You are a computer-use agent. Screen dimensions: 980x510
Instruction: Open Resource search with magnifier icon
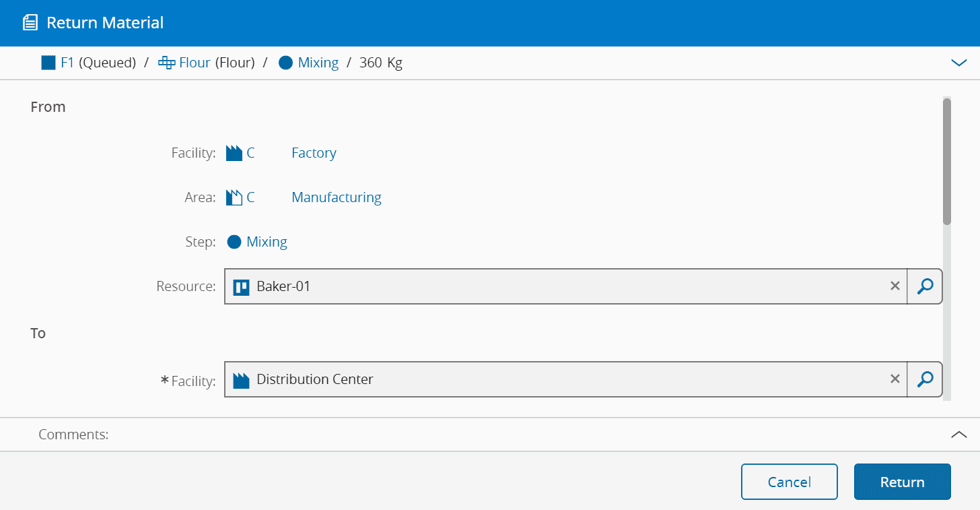pyautogui.click(x=925, y=286)
